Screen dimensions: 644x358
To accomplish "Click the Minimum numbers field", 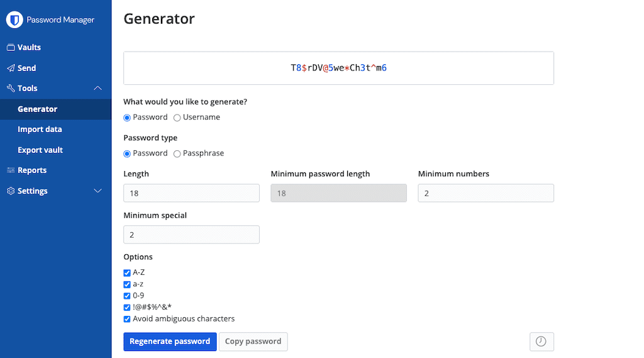I will click(x=486, y=193).
